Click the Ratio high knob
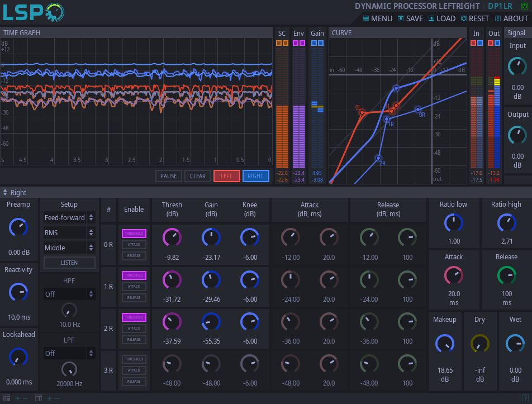The image size is (532, 404). point(506,223)
